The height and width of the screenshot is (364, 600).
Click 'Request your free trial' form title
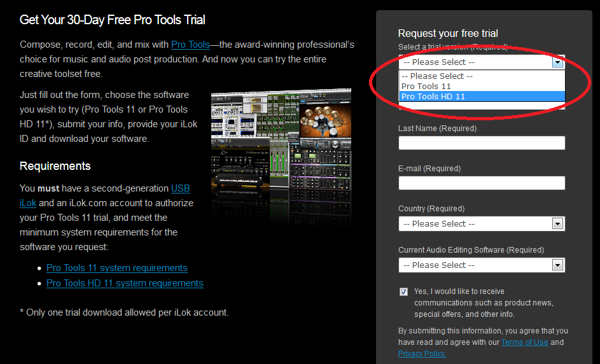448,33
